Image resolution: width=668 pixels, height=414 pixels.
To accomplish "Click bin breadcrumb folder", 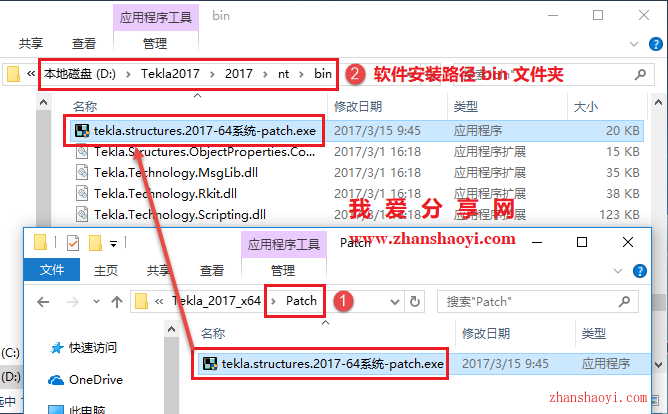I will (x=322, y=74).
